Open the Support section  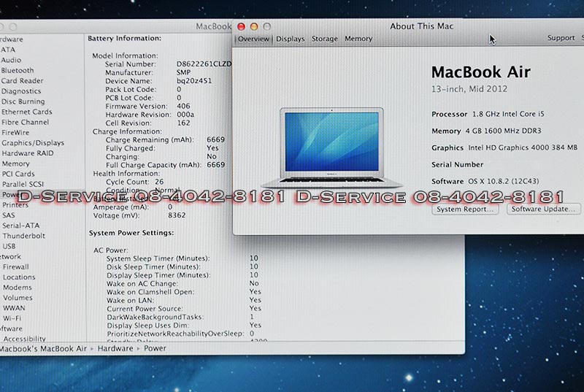click(x=561, y=38)
